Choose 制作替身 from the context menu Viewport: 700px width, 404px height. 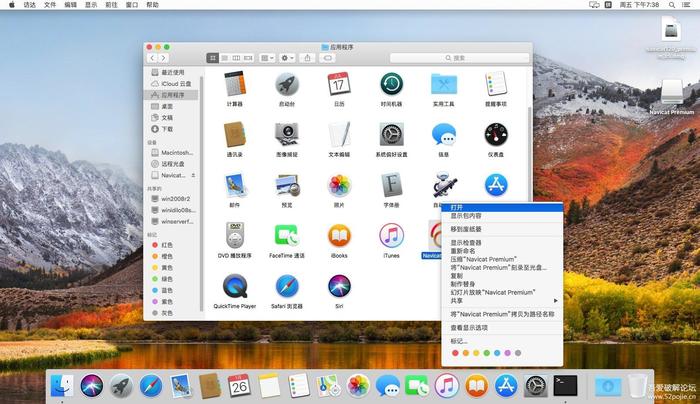(502, 284)
